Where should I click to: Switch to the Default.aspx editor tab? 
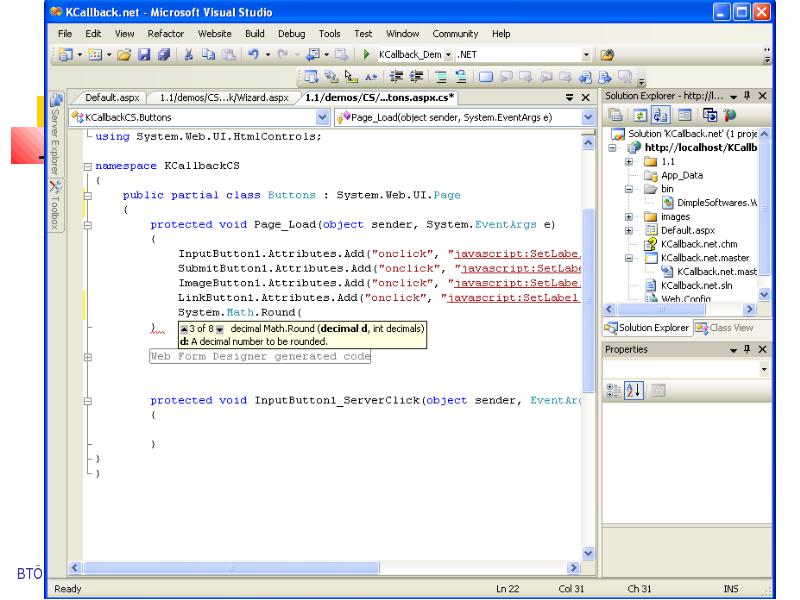tap(112, 97)
